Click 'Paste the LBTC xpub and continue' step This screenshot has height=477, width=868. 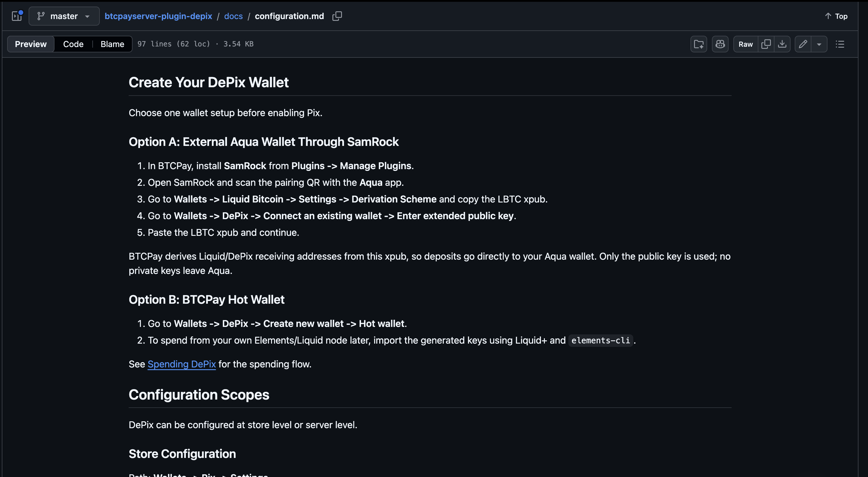point(223,233)
